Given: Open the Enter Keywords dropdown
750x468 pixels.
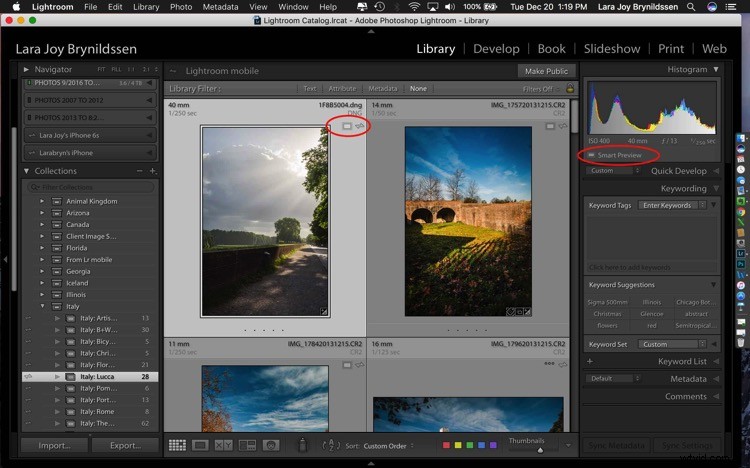Looking at the screenshot, I should [672, 205].
